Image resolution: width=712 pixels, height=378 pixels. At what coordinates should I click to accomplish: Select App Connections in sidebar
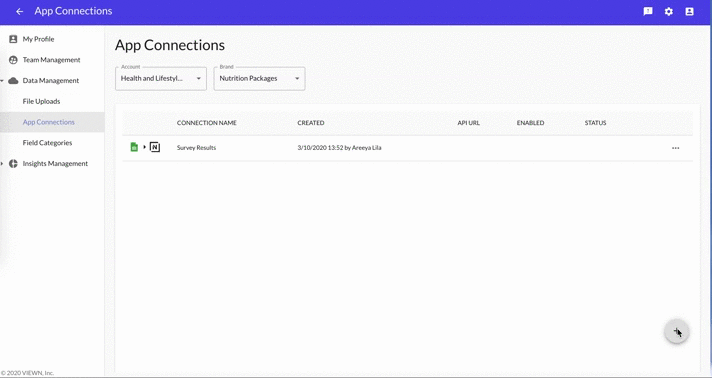[49, 122]
